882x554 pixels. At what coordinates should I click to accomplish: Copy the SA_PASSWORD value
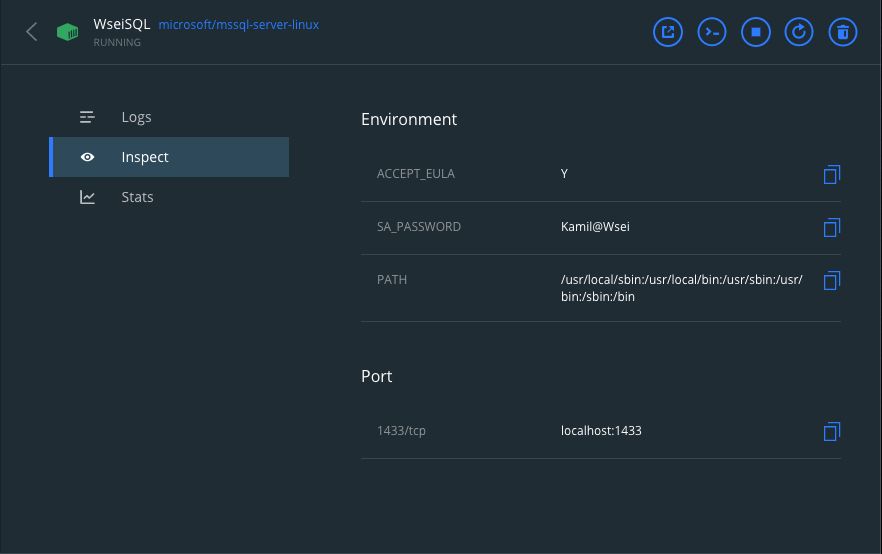[831, 228]
